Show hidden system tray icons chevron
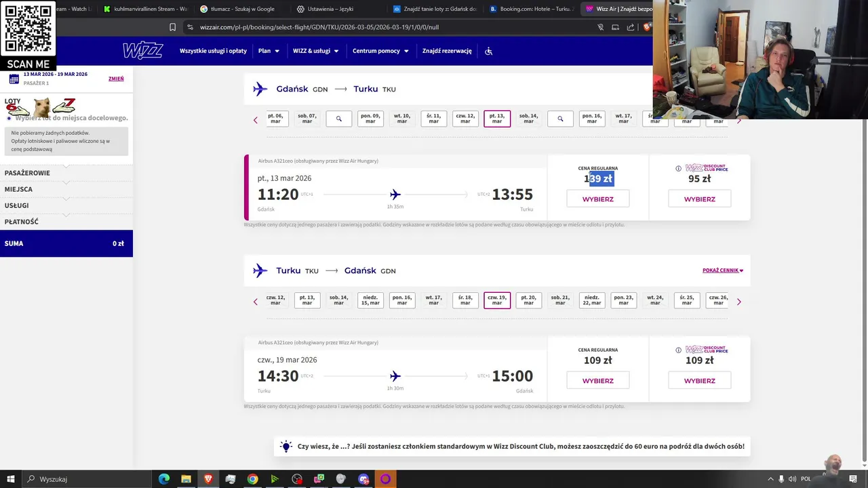Image resolution: width=868 pixels, height=488 pixels. [770, 479]
